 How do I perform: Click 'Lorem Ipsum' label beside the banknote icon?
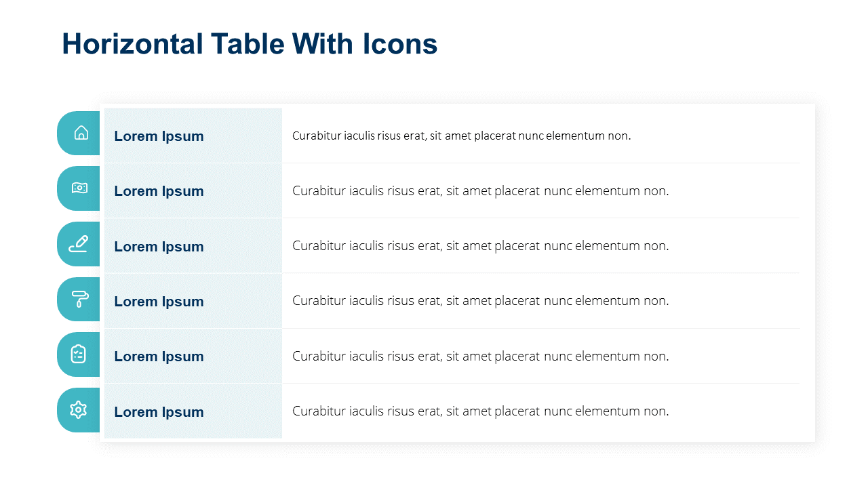coord(159,191)
